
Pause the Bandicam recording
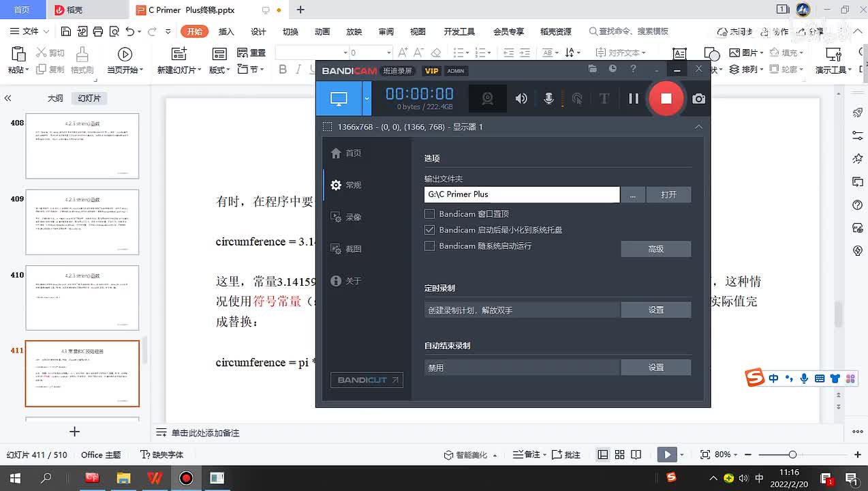click(634, 99)
